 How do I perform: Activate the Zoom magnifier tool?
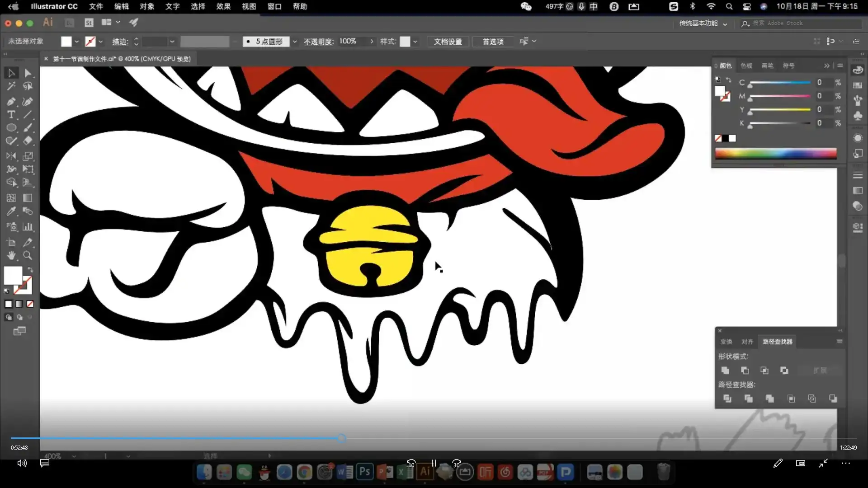[28, 255]
